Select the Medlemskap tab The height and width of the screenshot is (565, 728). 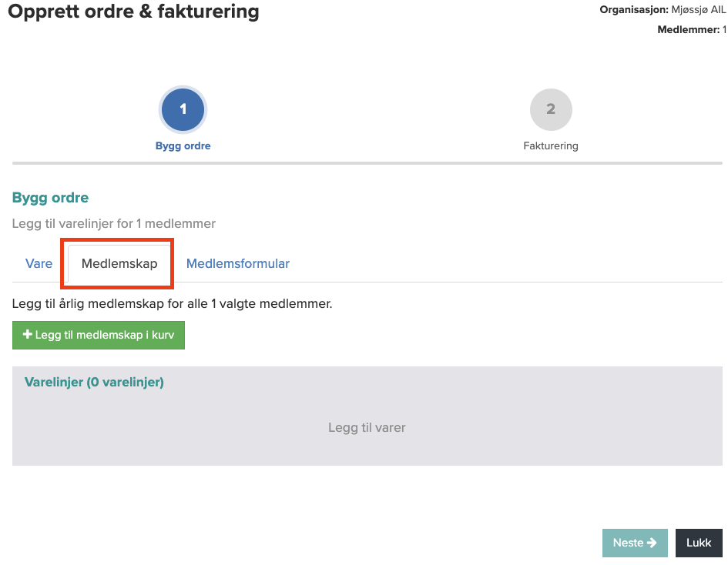[x=119, y=263]
